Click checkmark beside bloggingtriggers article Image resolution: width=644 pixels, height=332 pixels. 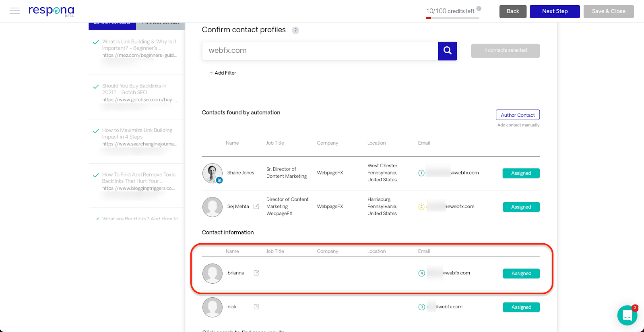tap(96, 175)
